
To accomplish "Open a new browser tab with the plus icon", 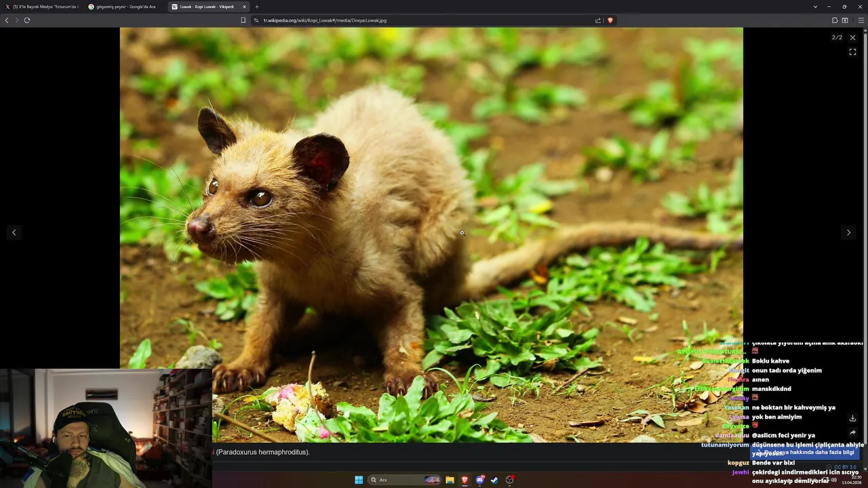I will click(257, 7).
